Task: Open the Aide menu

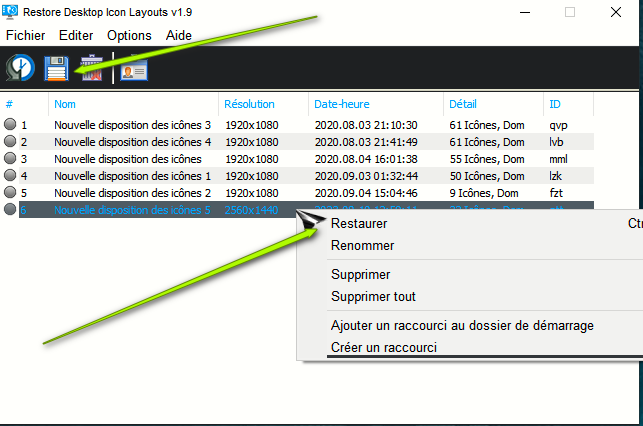Action: (x=179, y=35)
